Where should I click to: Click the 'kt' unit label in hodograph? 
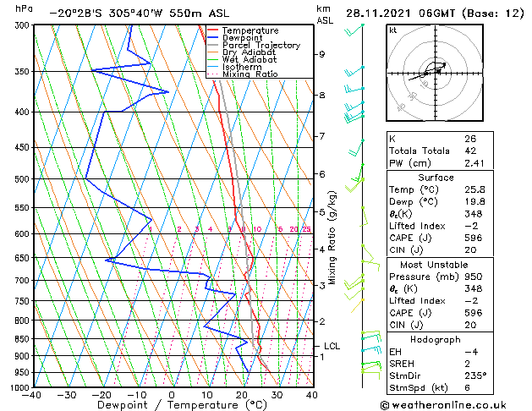(x=393, y=30)
